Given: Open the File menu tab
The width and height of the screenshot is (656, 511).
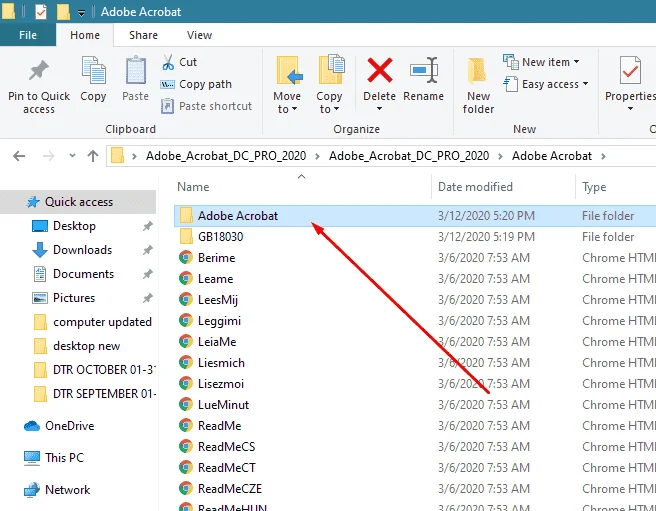Looking at the screenshot, I should point(28,35).
